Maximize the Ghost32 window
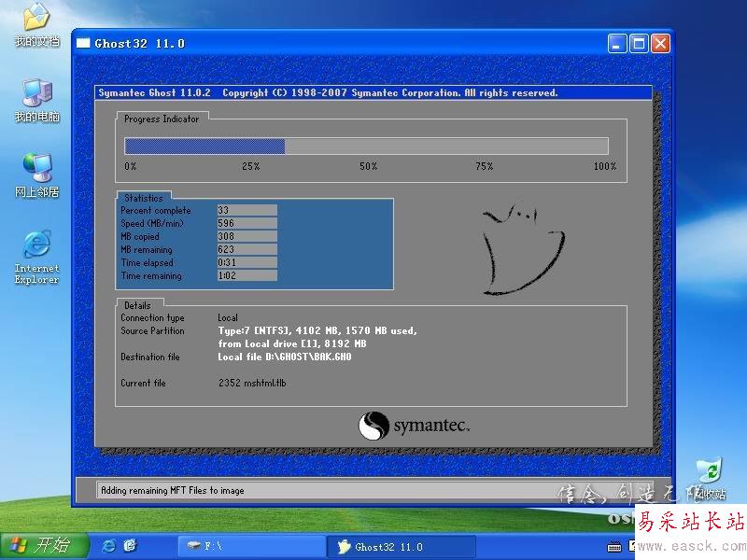 tap(639, 44)
